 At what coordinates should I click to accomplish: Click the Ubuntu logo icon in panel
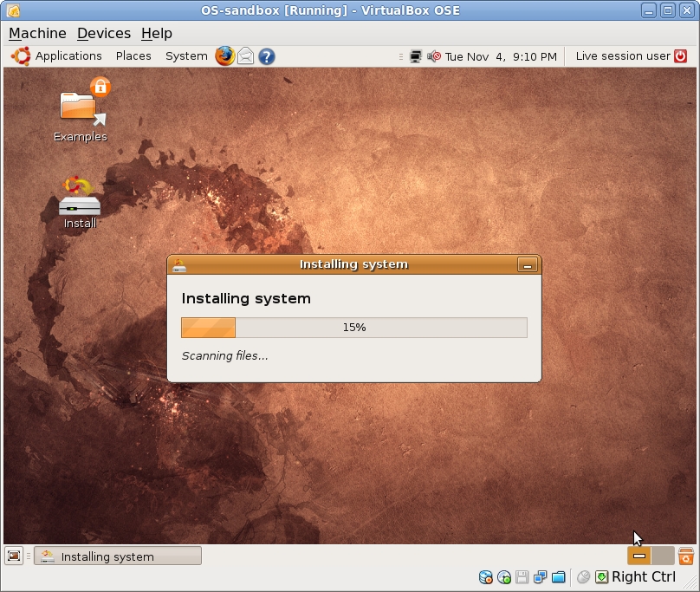point(21,56)
